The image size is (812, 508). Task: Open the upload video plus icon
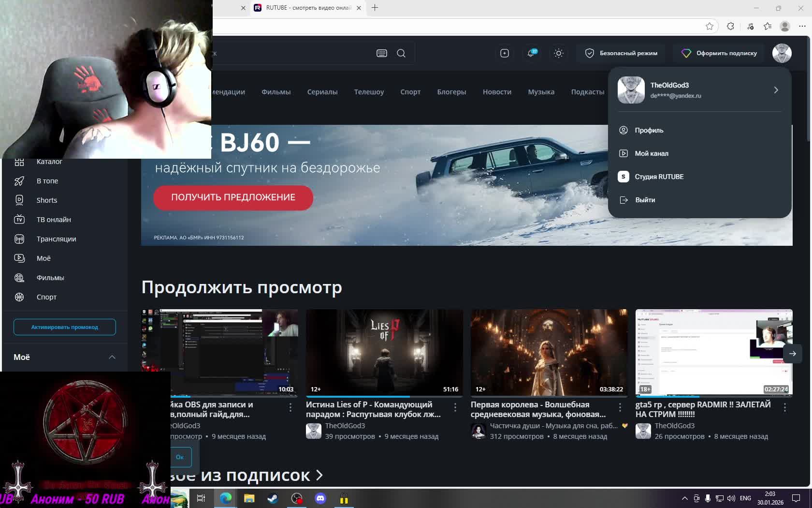(x=505, y=53)
